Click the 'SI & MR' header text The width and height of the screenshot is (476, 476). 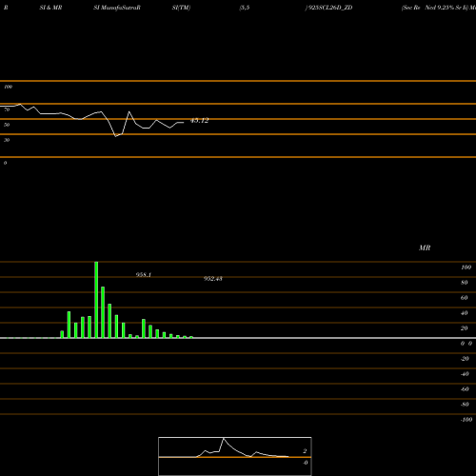pyautogui.click(x=50, y=8)
